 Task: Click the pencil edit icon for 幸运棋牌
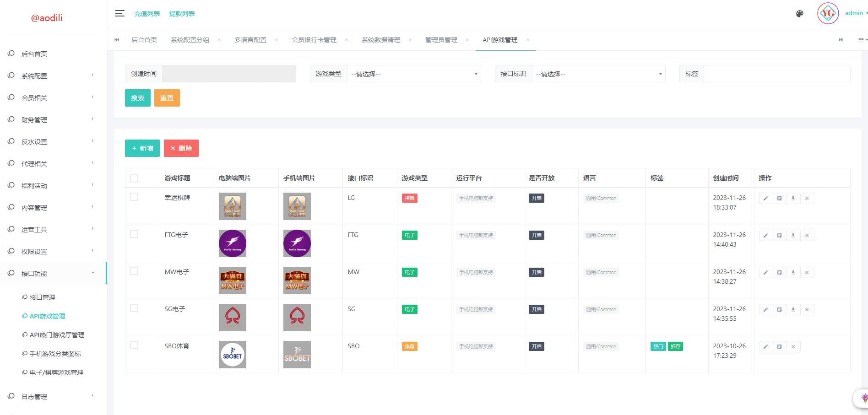pyautogui.click(x=765, y=199)
